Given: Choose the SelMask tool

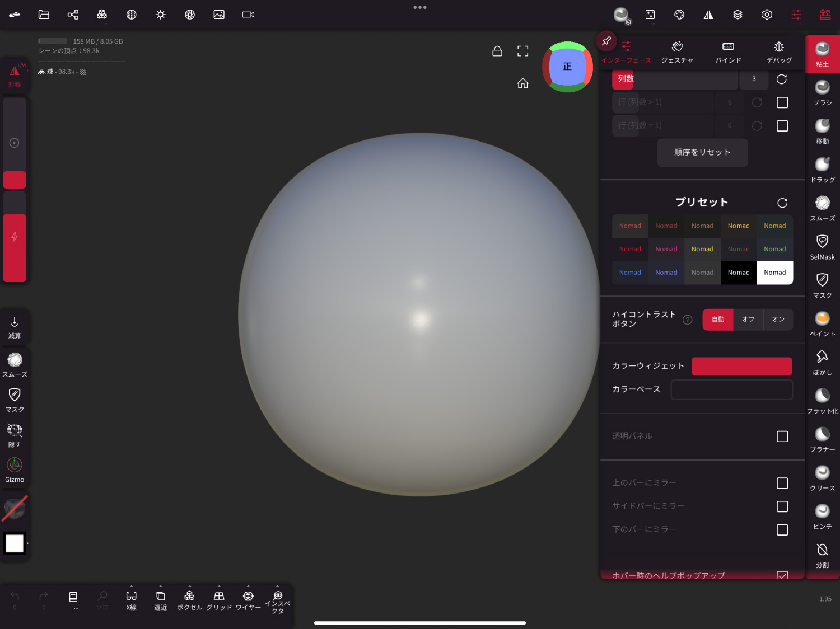Looking at the screenshot, I should coord(822,247).
